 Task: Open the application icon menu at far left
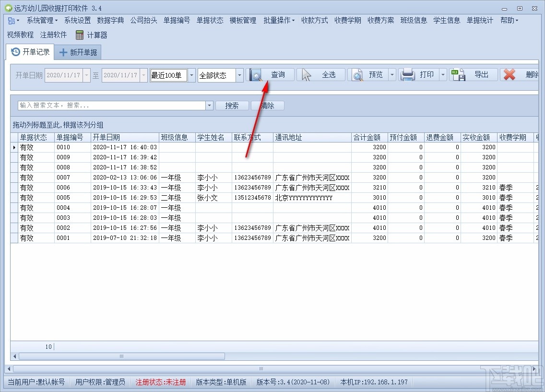13,21
